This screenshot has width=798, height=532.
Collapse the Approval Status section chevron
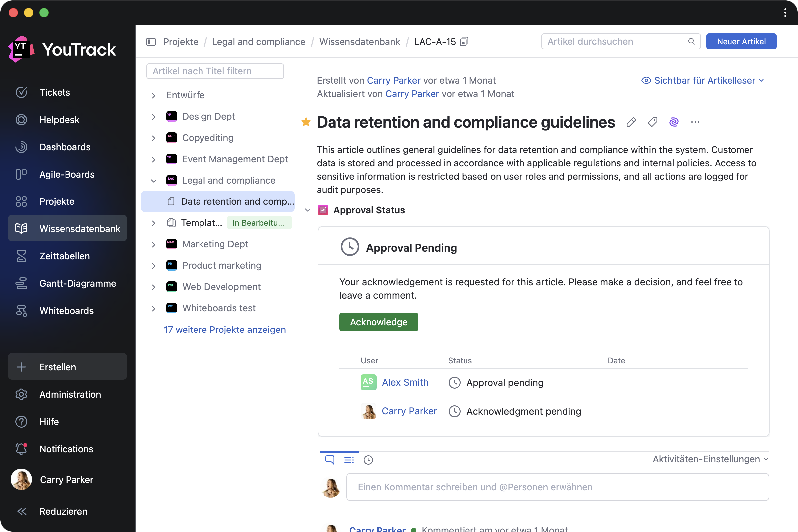[307, 210]
